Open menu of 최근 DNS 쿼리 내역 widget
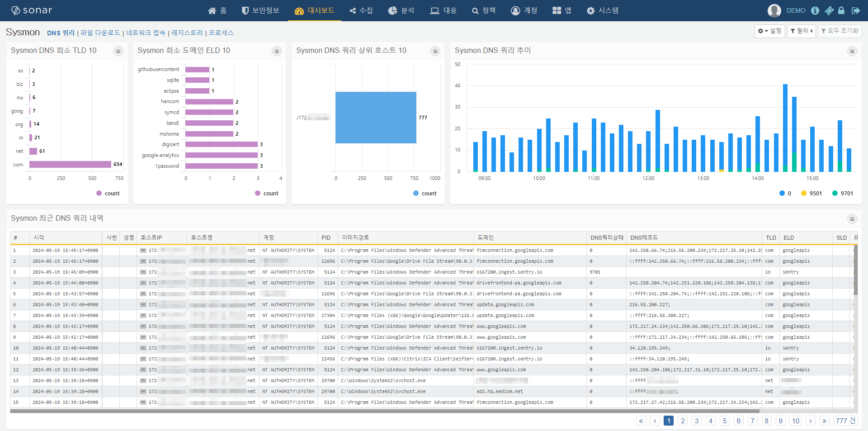This screenshot has width=868, height=431. click(x=852, y=219)
